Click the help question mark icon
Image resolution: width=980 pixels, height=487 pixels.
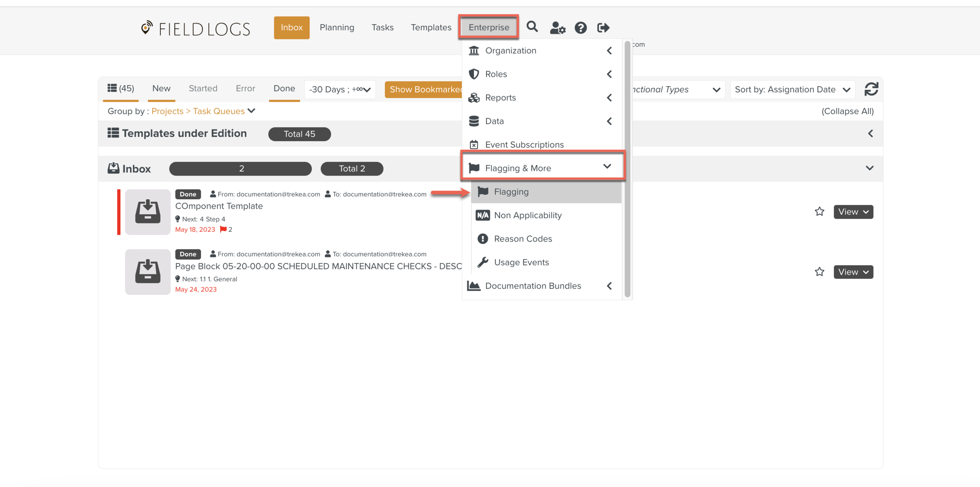[581, 27]
